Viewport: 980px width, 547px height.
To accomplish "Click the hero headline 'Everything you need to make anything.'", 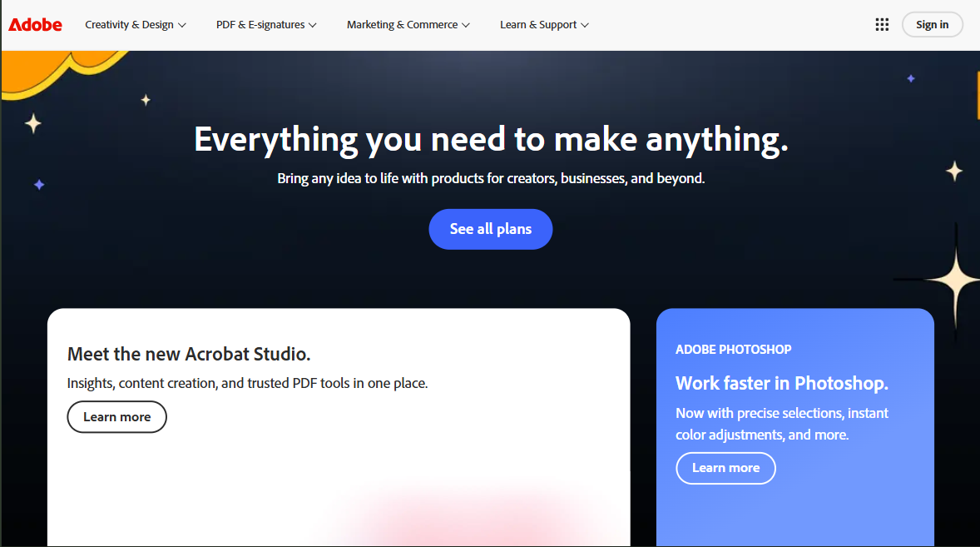I will (x=491, y=139).
